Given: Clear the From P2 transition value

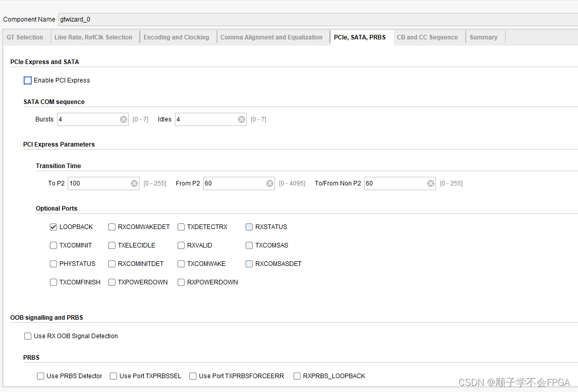Looking at the screenshot, I should click(x=270, y=183).
